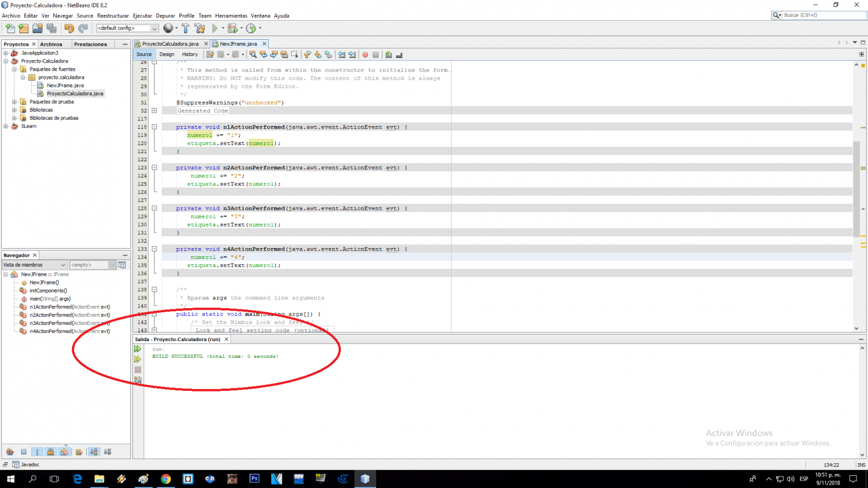Toggle Rectangular Selection in editor toolbar
Viewport: 868px width, 488px height.
click(x=295, y=54)
